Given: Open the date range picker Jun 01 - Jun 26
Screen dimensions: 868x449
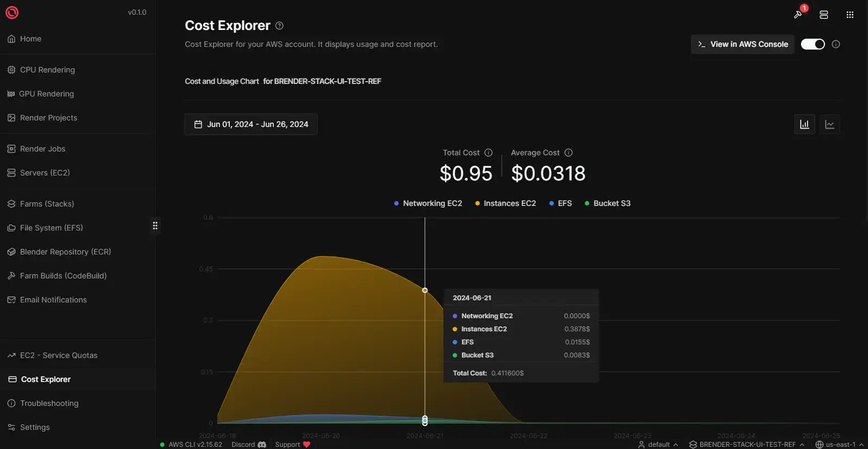Looking at the screenshot, I should 251,124.
